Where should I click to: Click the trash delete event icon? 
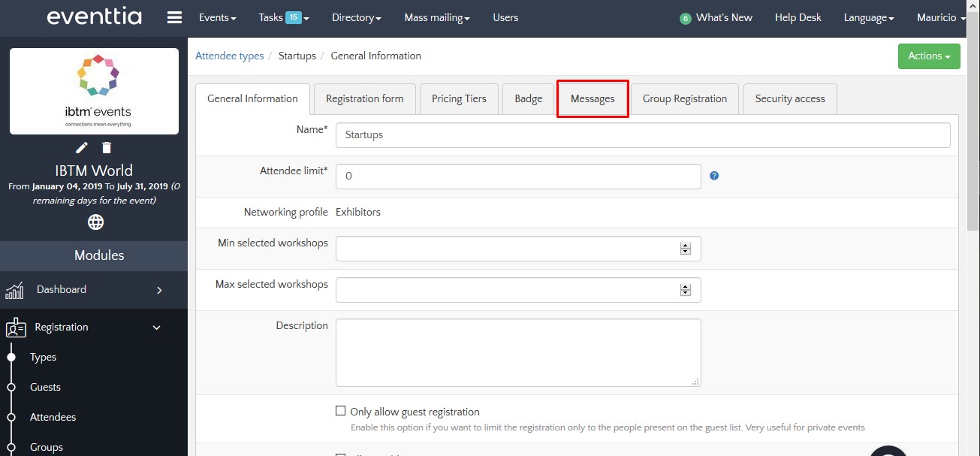point(107,147)
